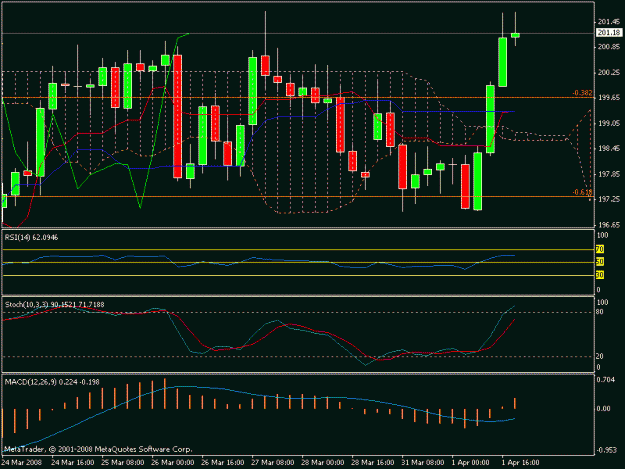The height and width of the screenshot is (469, 625).
Task: Click the 26 Mar 16:00 time label
Action: pos(223,463)
